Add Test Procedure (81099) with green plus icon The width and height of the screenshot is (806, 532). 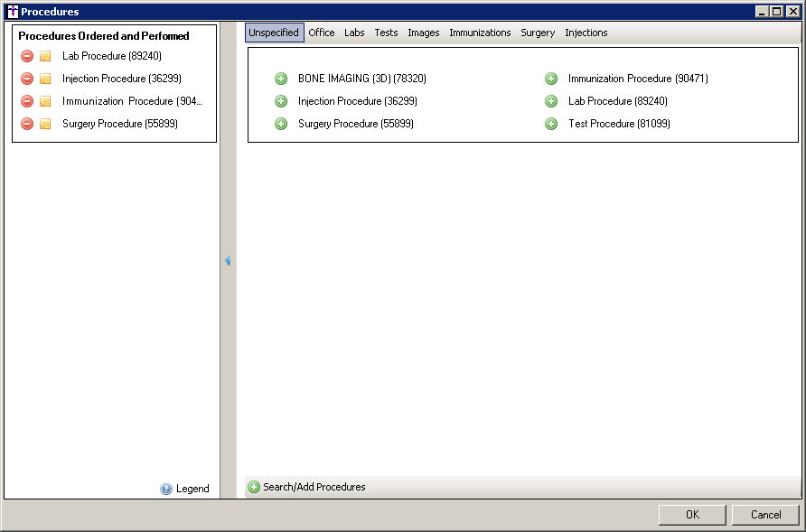tap(551, 124)
